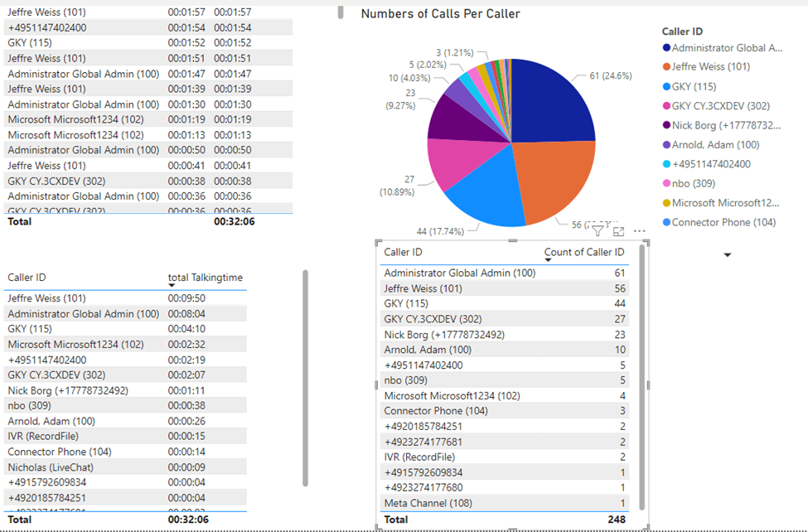Click the pink GKY CY.3CXDEV pie slice
The width and height of the screenshot is (808, 532).
click(x=454, y=162)
